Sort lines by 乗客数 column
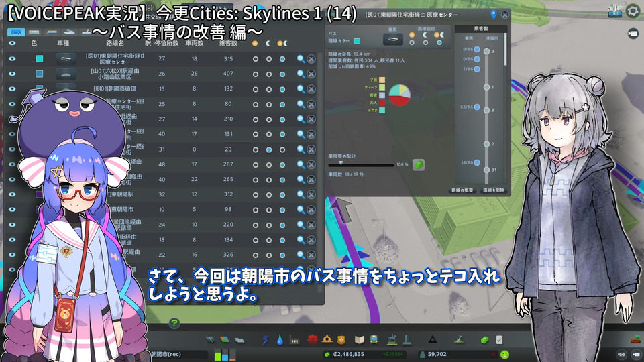Screen dimensions: 644x362 [228, 43]
